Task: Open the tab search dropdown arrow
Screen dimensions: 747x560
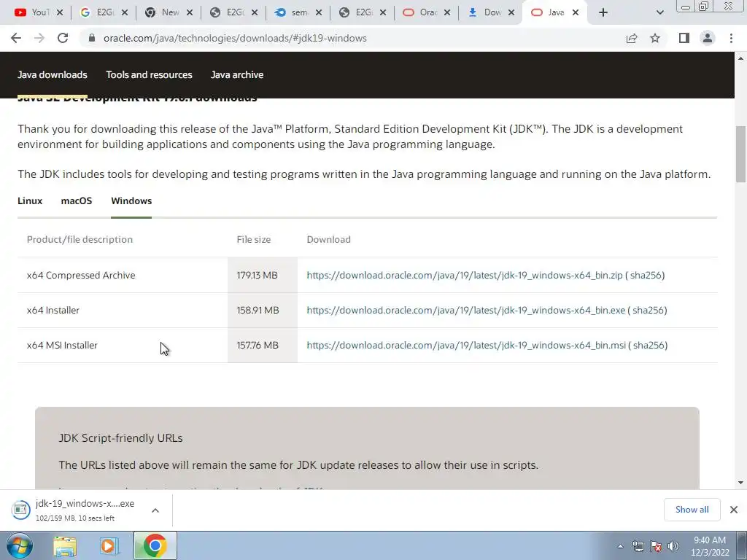Action: coord(659,12)
